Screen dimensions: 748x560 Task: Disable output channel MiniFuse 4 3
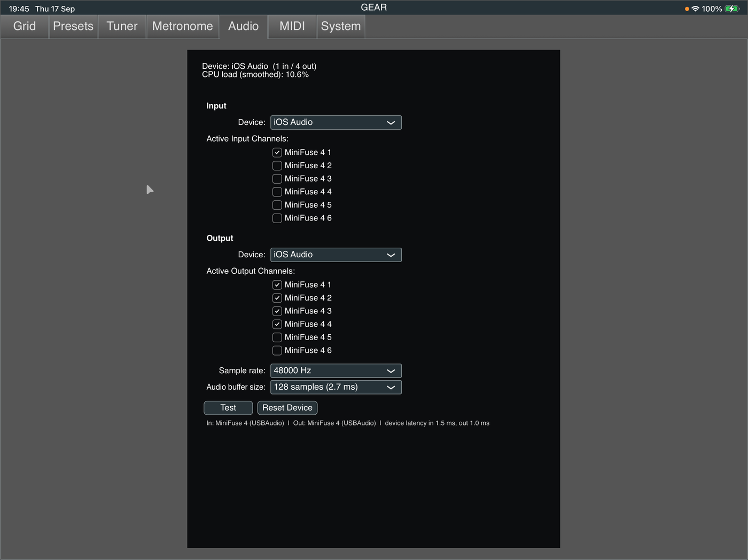(x=277, y=311)
